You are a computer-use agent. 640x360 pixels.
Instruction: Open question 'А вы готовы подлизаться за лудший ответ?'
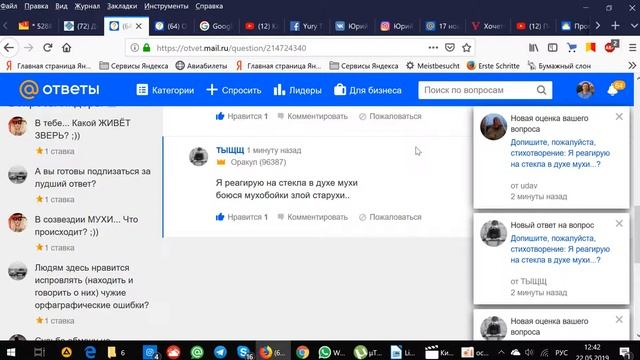pyautogui.click(x=93, y=177)
